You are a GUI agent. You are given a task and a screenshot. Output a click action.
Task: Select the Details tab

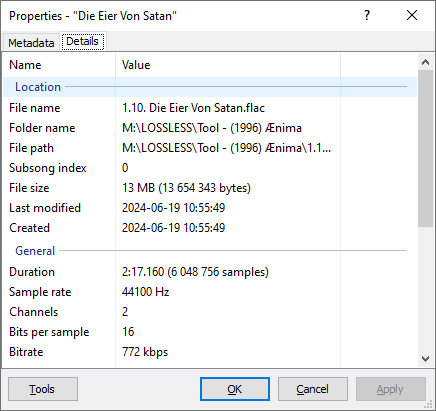pos(83,41)
